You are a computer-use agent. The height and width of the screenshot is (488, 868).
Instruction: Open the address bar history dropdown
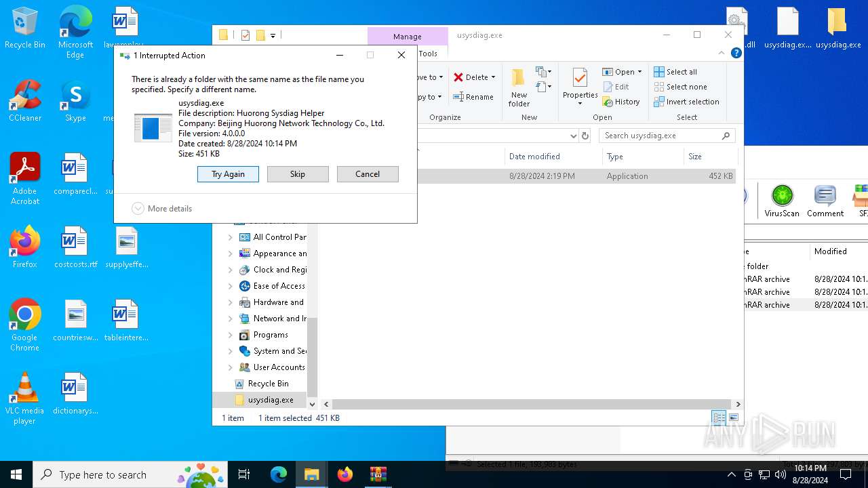tap(574, 136)
